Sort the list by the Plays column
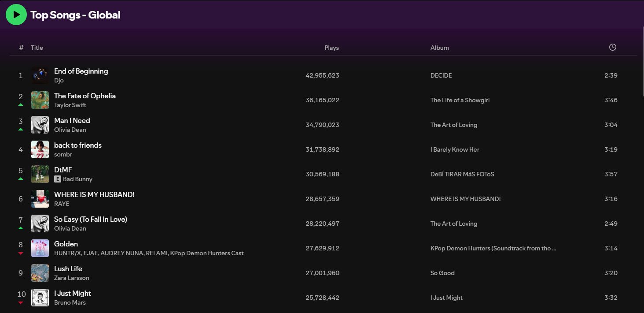This screenshot has height=313, width=644. click(331, 48)
